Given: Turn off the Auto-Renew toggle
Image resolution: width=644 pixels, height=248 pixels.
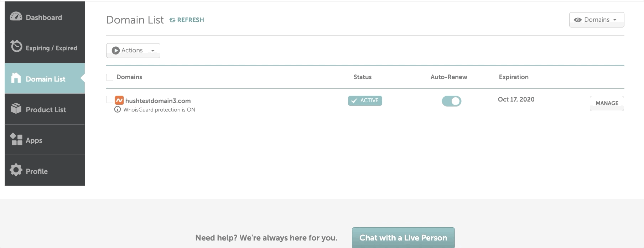Looking at the screenshot, I should [451, 101].
